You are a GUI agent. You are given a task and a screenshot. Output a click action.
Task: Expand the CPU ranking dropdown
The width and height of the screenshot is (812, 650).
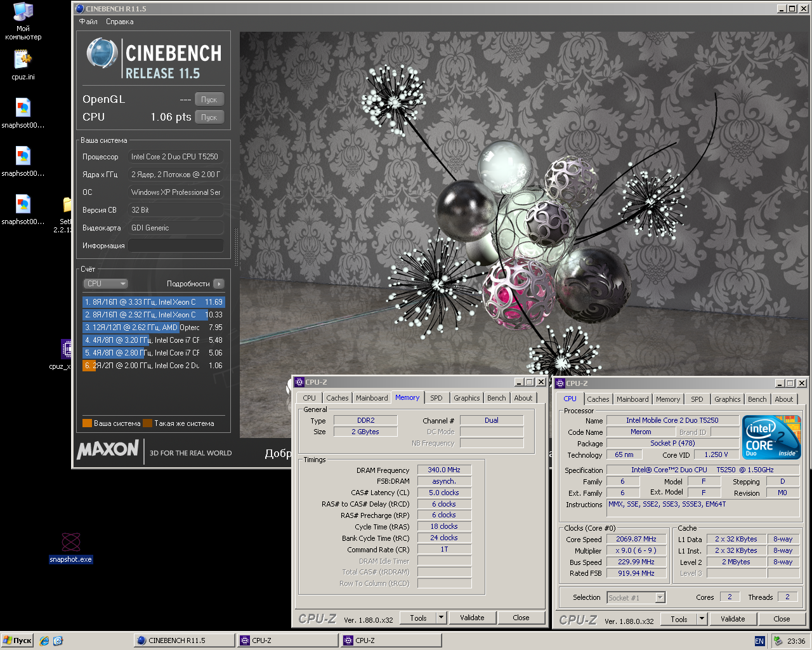(106, 284)
